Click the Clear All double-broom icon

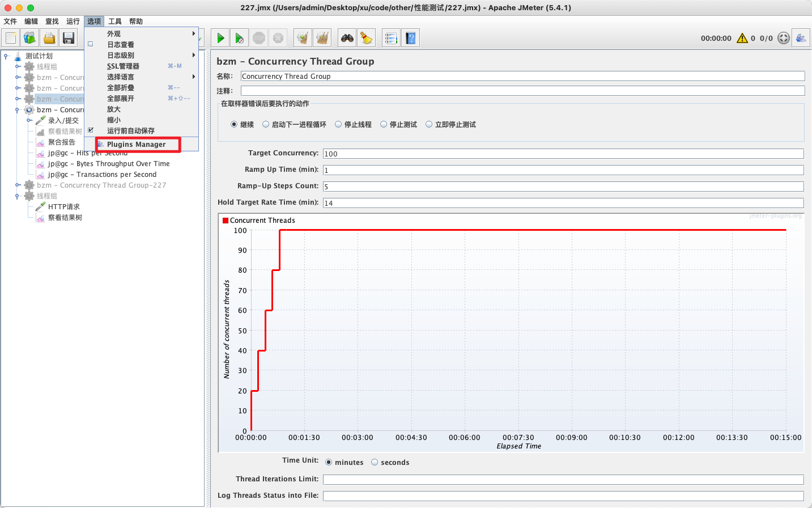322,38
